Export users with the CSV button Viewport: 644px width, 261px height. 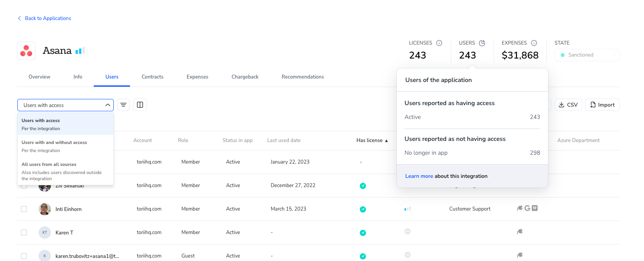pyautogui.click(x=568, y=105)
